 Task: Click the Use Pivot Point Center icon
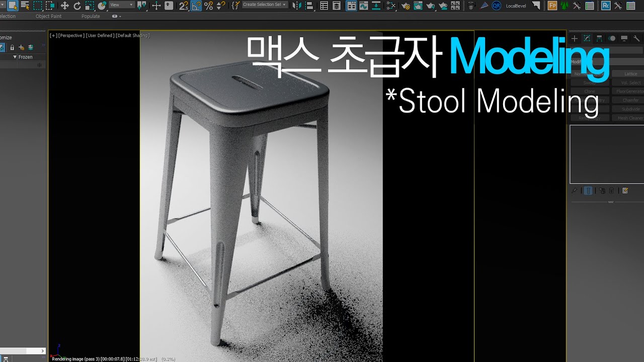[142, 6]
